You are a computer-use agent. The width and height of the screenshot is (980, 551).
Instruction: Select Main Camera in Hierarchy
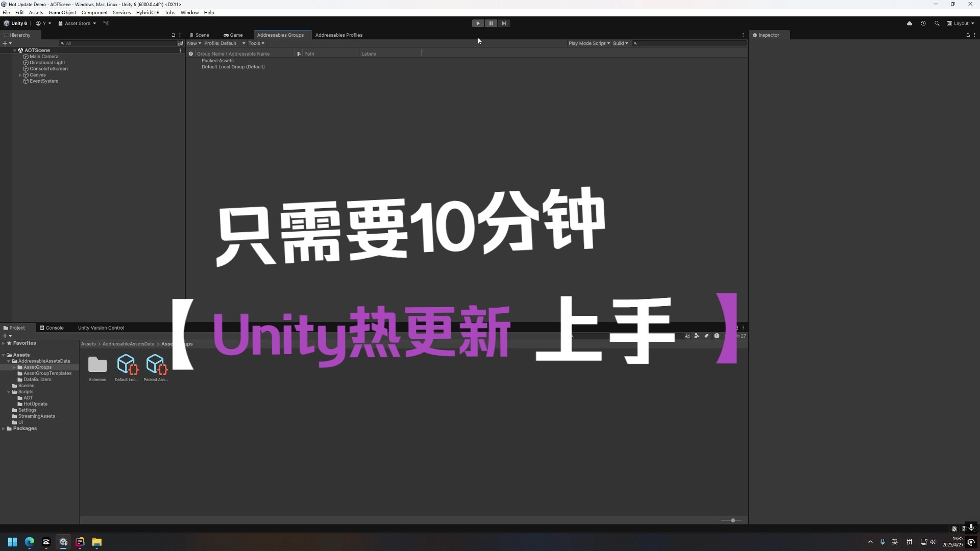44,57
